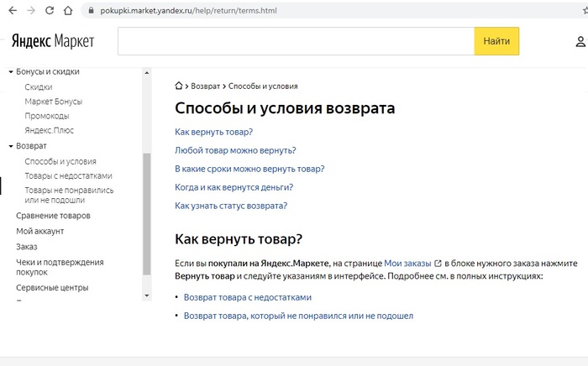Collapse the Возврат sidebar section

point(11,146)
